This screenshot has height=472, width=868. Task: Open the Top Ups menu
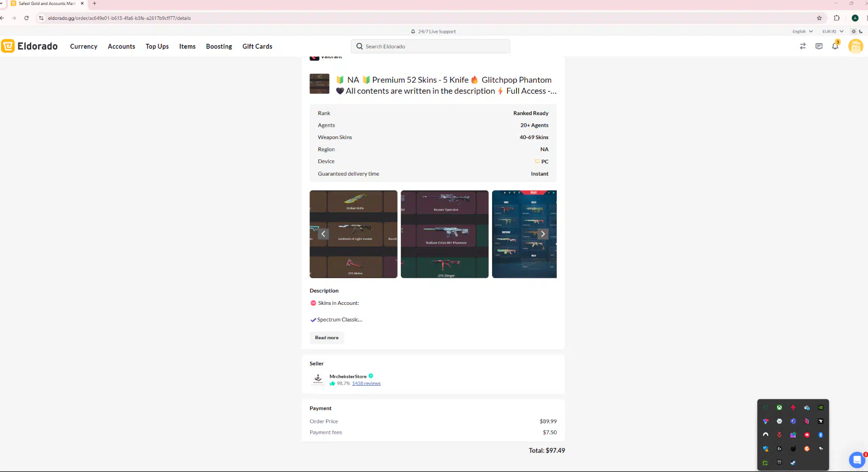[157, 46]
